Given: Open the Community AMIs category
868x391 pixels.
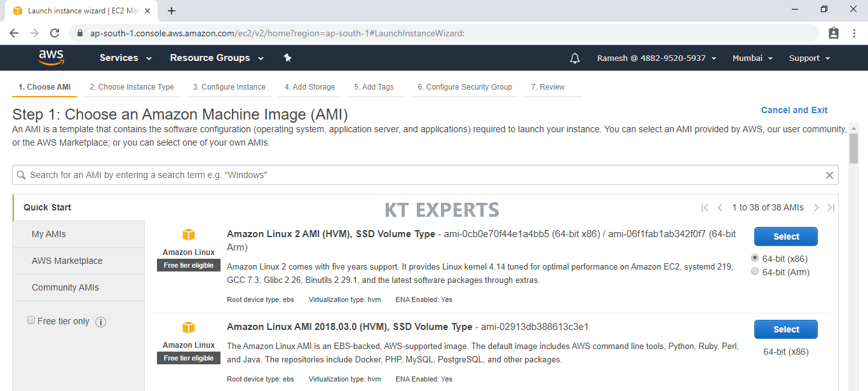Looking at the screenshot, I should (x=79, y=287).
